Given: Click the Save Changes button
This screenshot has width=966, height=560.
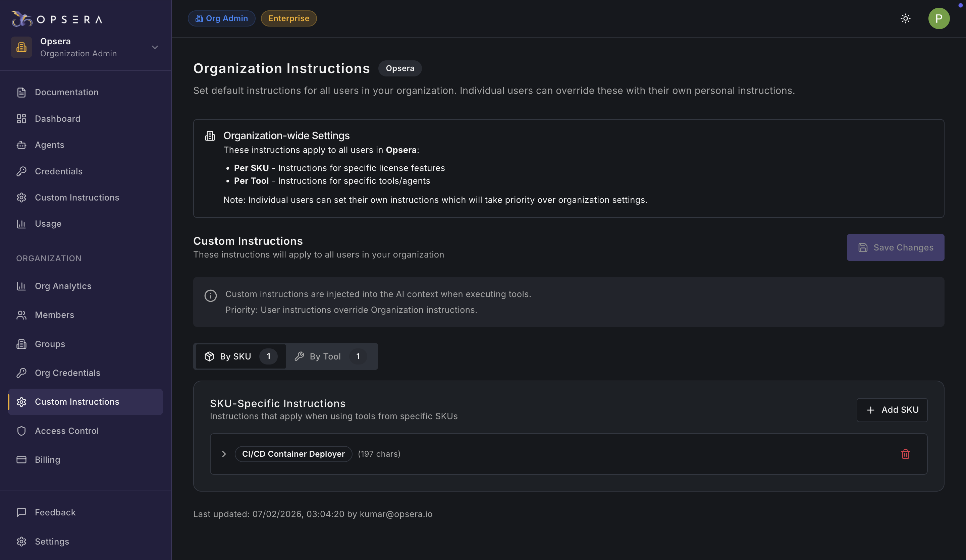Looking at the screenshot, I should (x=895, y=247).
